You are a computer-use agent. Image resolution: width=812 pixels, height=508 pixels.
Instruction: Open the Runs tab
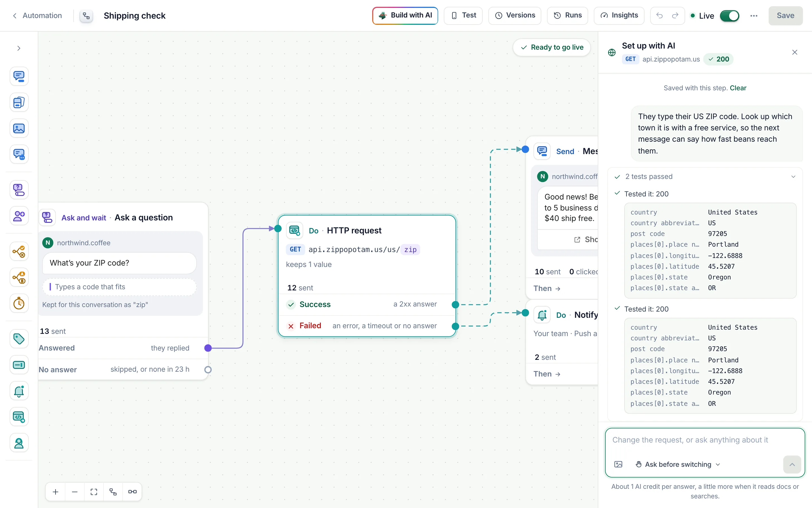pos(567,16)
